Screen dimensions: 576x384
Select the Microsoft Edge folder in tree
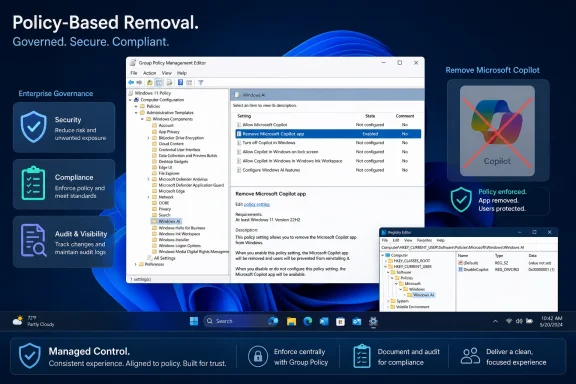(169, 191)
